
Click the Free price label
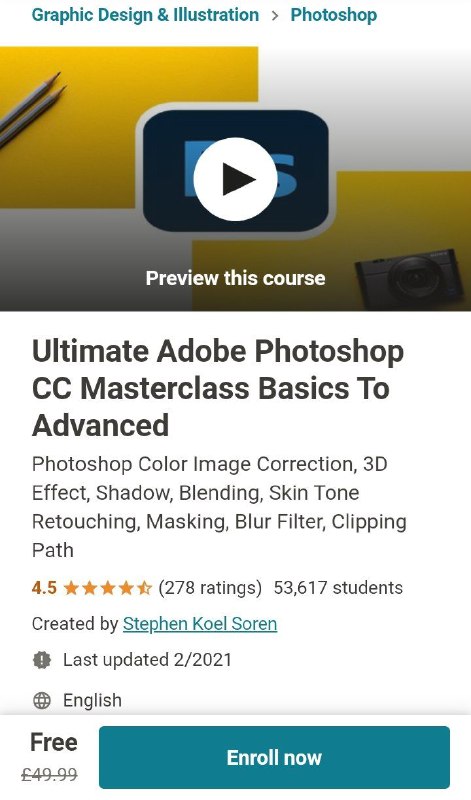54,742
